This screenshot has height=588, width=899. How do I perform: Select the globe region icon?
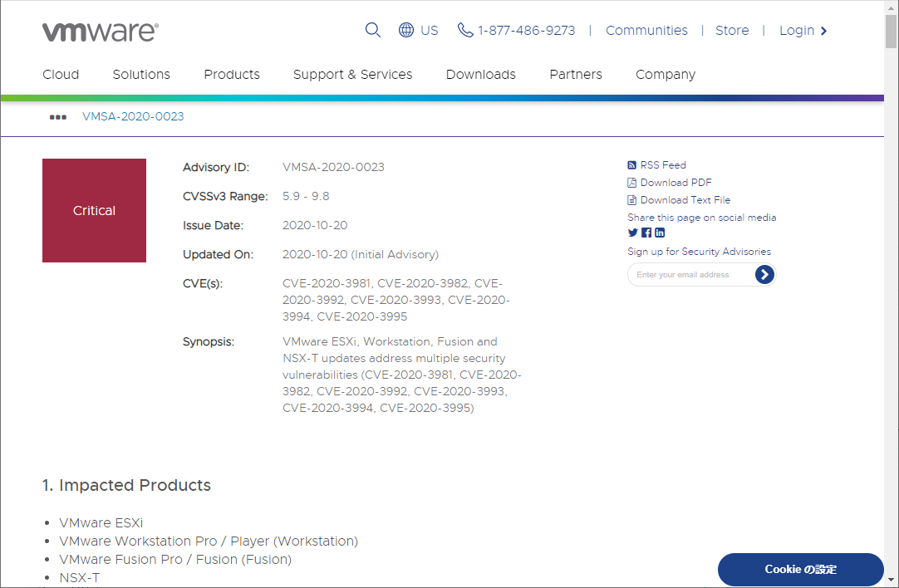point(406,30)
